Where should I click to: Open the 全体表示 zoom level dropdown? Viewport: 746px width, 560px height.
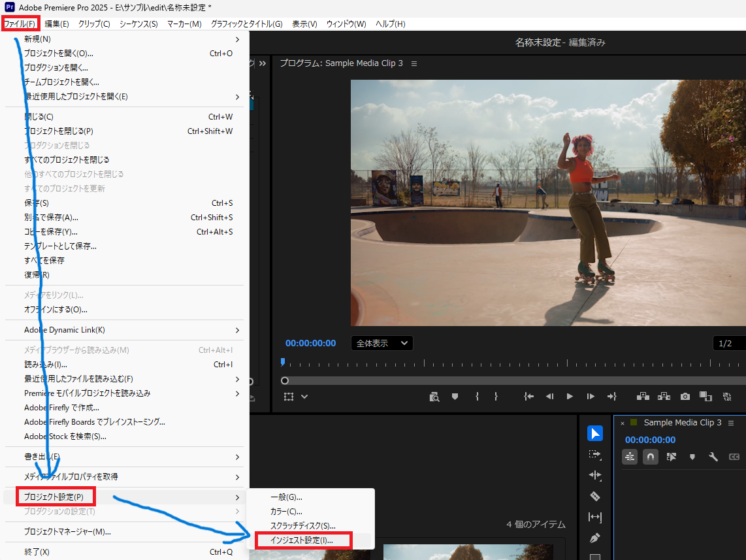[x=382, y=343]
